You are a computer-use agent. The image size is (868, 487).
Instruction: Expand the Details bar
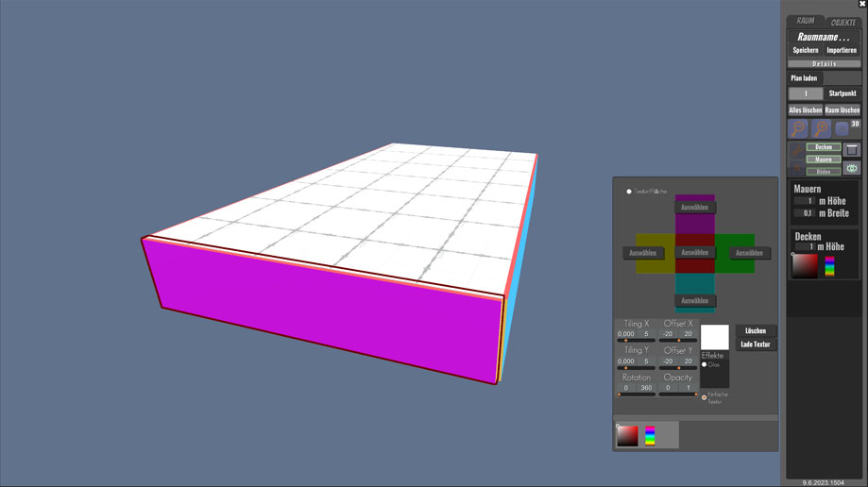click(824, 63)
